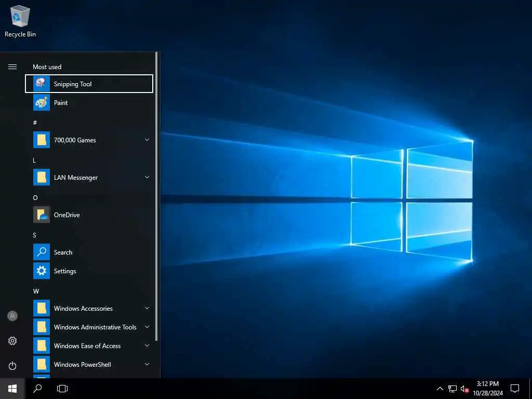This screenshot has height=399, width=532.
Task: Open the Windows PowerShell folder icon
Action: click(x=42, y=364)
